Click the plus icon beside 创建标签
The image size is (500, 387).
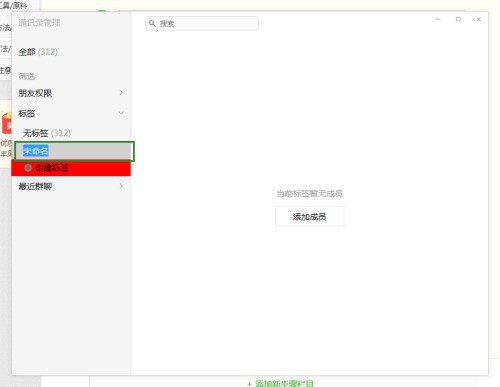pyautogui.click(x=28, y=168)
